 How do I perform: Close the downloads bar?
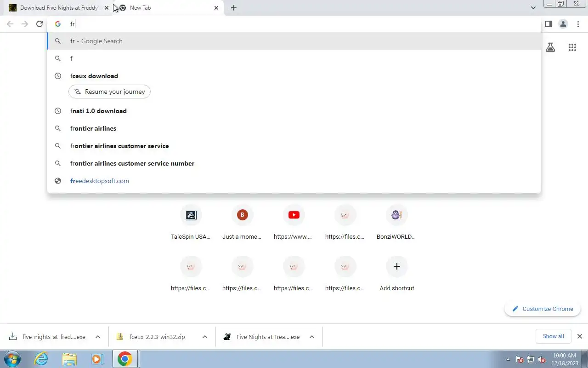580,336
